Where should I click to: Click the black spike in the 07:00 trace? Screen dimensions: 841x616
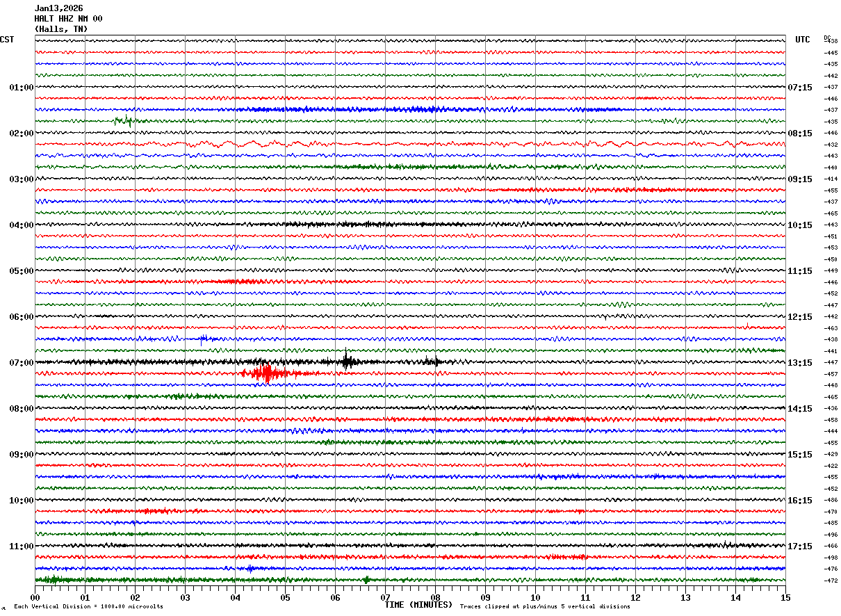point(347,360)
